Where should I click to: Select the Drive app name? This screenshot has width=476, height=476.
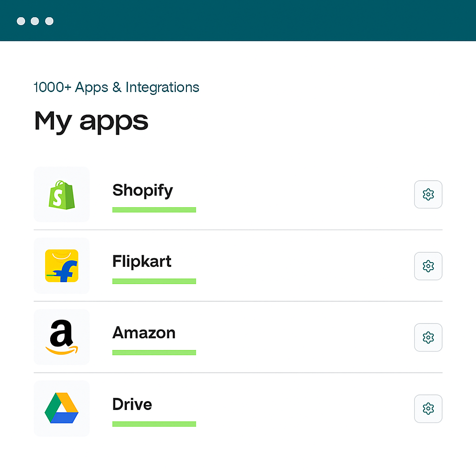click(132, 404)
